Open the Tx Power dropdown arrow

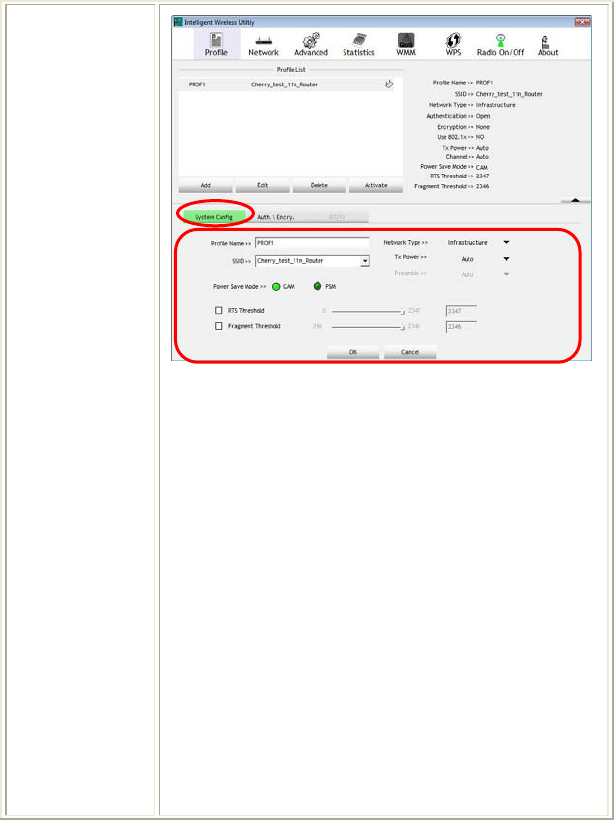(506, 259)
